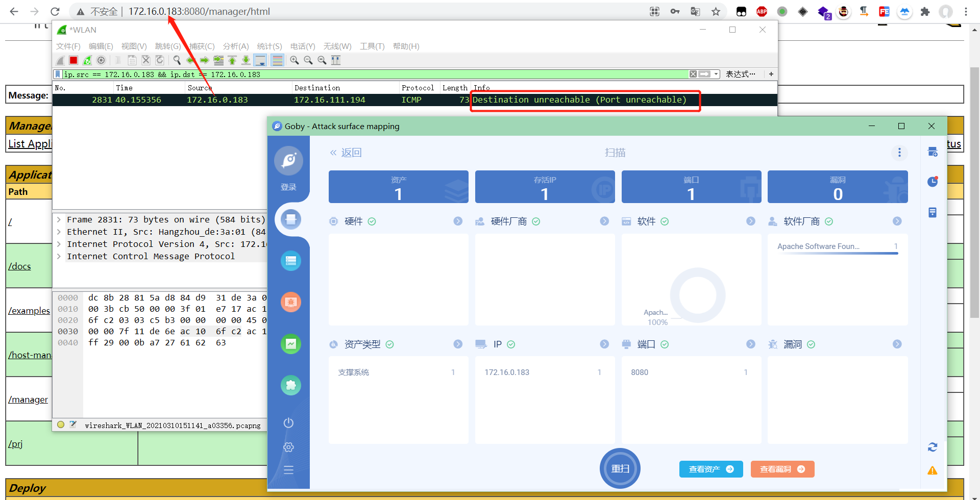Open the three-dot menu in Goby scan header
This screenshot has height=500, width=980.
899,153
